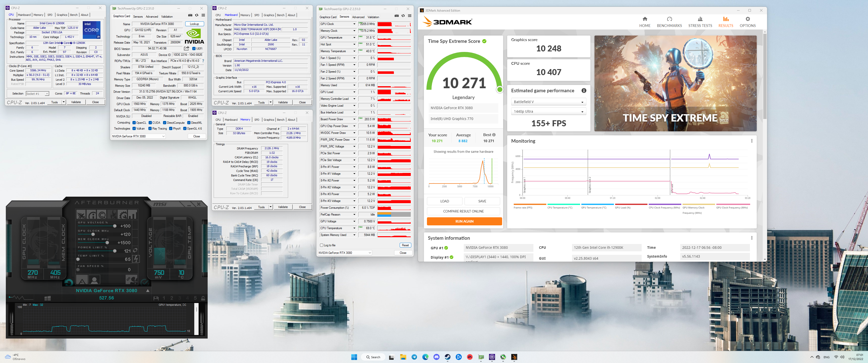Open Validation tab in GPU-Z Sensors window
The width and height of the screenshot is (868, 363).
coord(373,17)
